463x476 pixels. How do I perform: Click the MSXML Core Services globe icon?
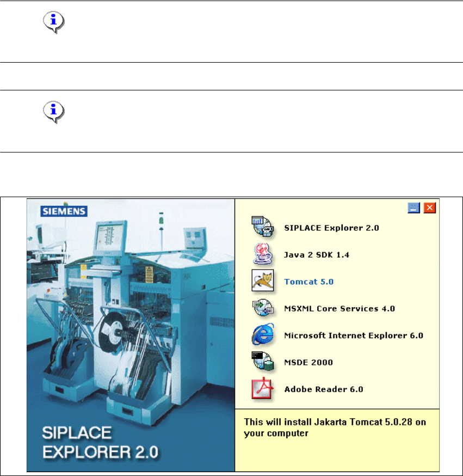click(263, 308)
